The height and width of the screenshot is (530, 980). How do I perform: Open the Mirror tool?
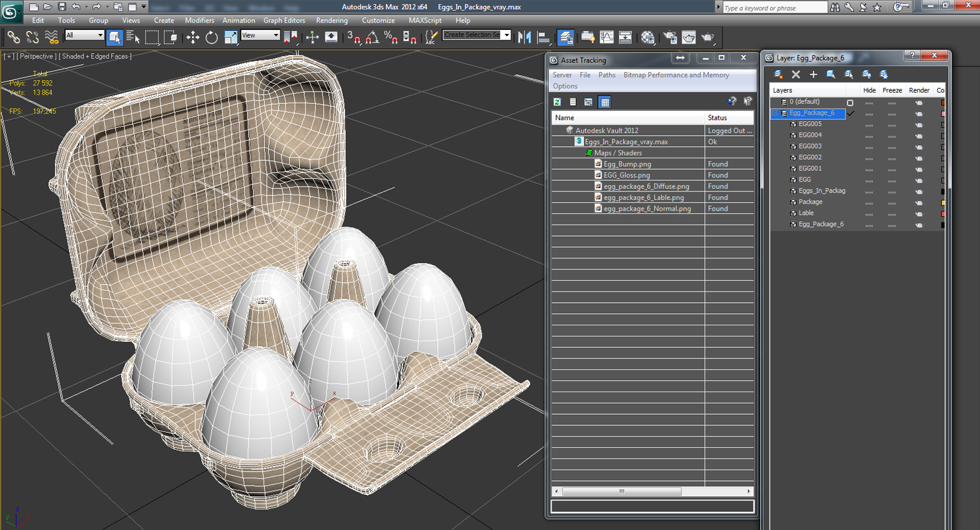coord(524,38)
